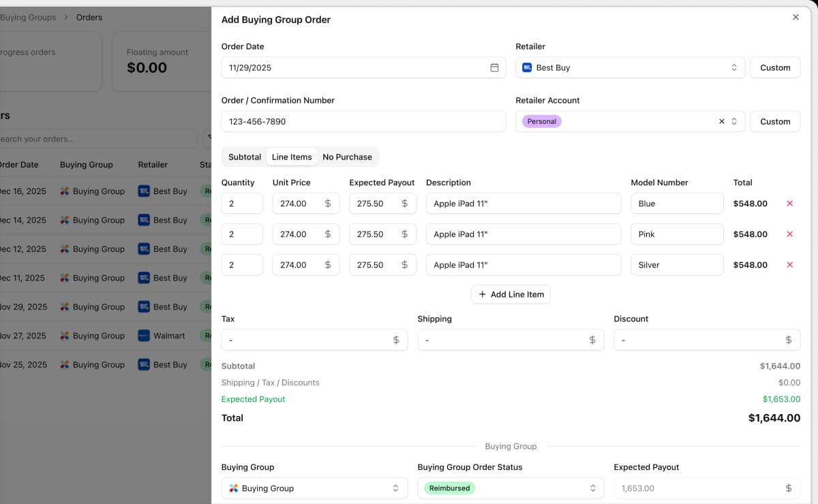818x504 pixels.
Task: Click into the Tax amount field
Action: point(307,340)
